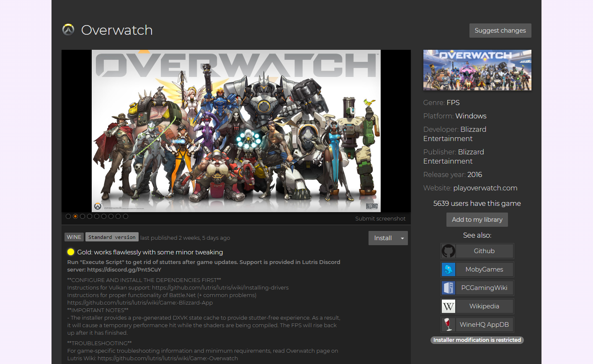Screen dimensions: 593x364
Task: Open the playoverwatch.com website link
Action: pos(485,188)
